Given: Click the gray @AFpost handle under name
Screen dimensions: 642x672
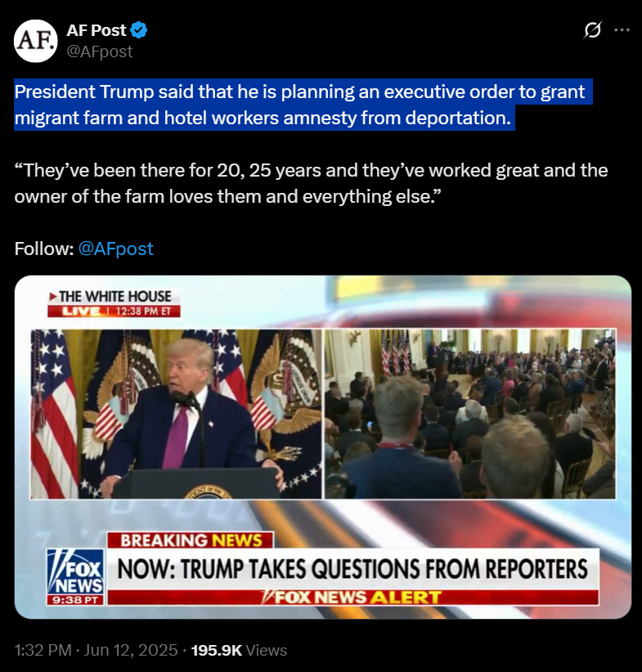Looking at the screenshot, I should 100,52.
